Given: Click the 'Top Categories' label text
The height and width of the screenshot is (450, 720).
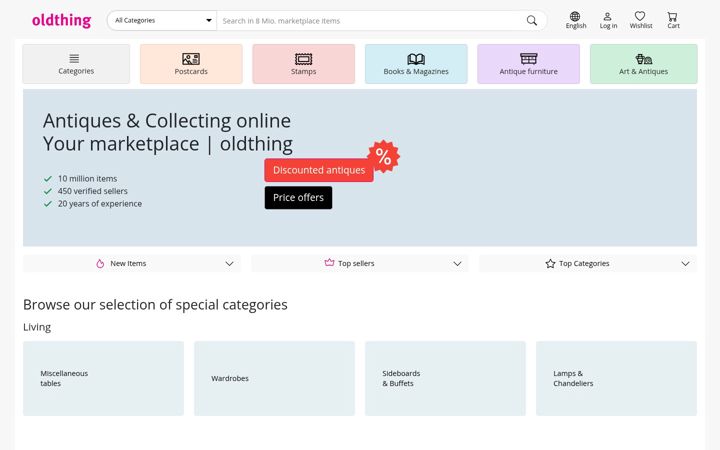Looking at the screenshot, I should coord(584,264).
